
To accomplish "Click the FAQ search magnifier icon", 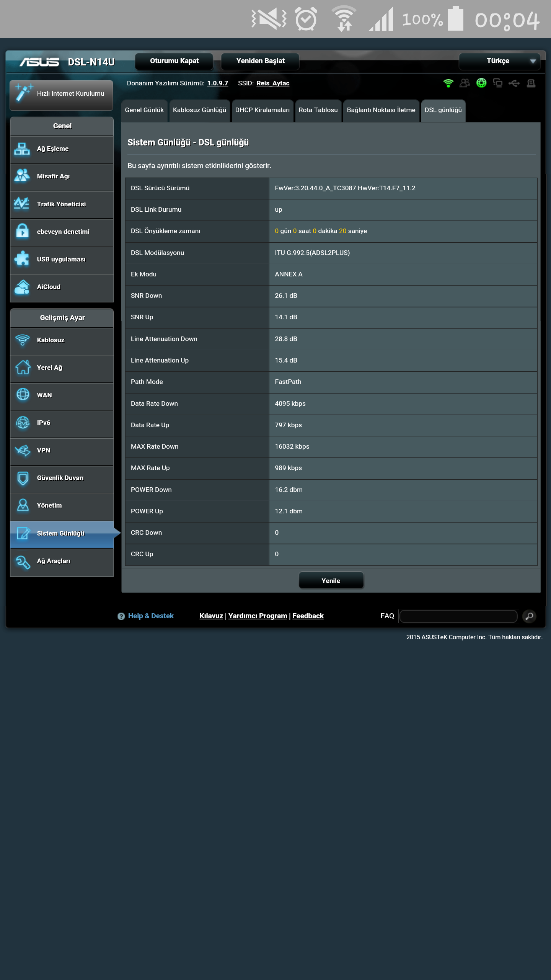I will pos(529,616).
